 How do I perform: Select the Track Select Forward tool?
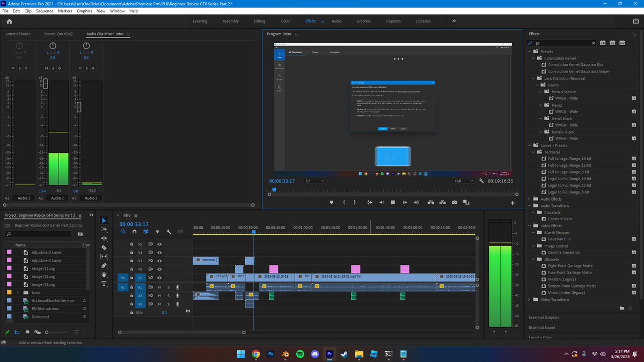[104, 229]
